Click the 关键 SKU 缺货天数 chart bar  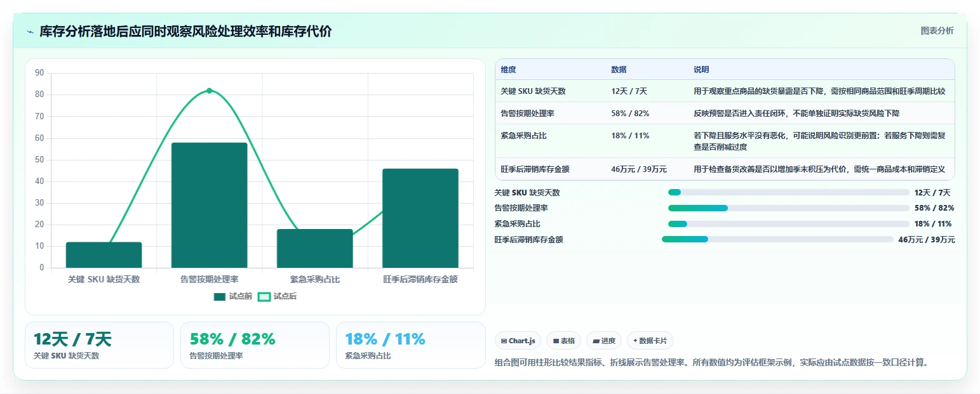coord(104,255)
